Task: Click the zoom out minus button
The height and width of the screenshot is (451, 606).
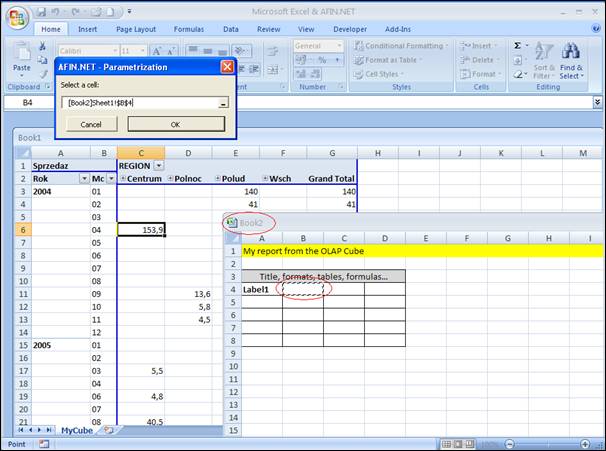Action: pyautogui.click(x=510, y=444)
